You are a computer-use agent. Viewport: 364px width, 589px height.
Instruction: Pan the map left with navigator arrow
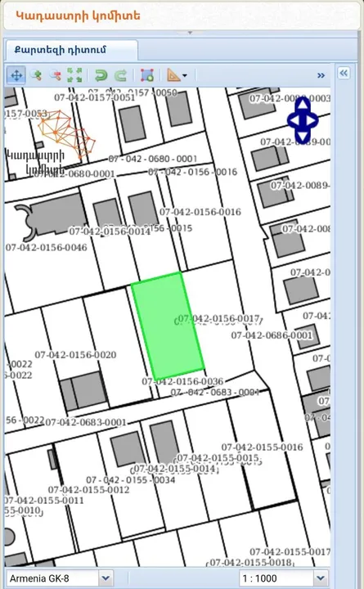(293, 120)
